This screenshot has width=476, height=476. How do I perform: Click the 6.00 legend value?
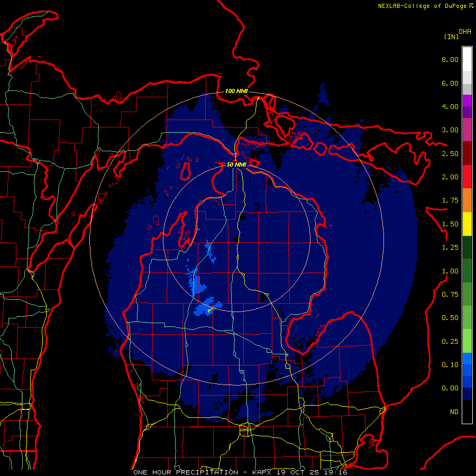point(450,83)
